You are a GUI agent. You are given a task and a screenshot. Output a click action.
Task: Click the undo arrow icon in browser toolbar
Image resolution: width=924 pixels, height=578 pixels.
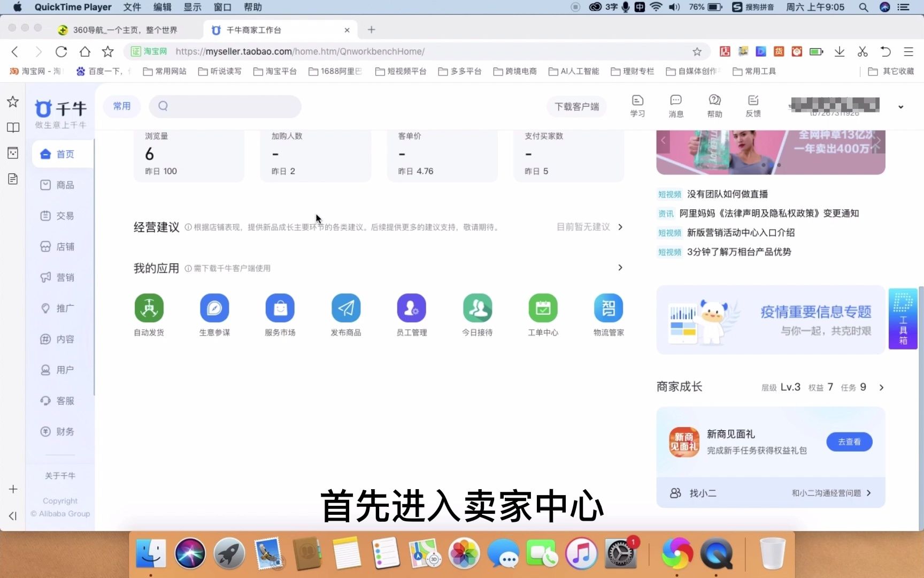(x=885, y=51)
